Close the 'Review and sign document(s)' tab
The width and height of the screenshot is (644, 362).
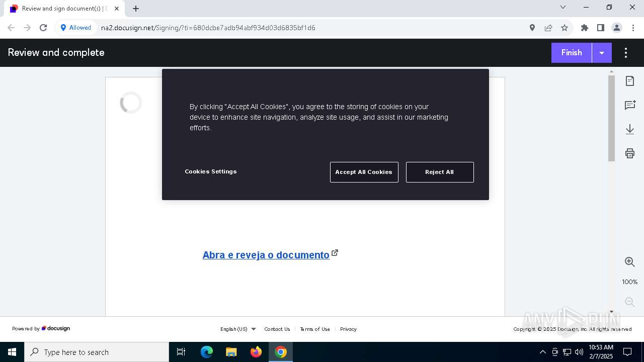pos(117,9)
